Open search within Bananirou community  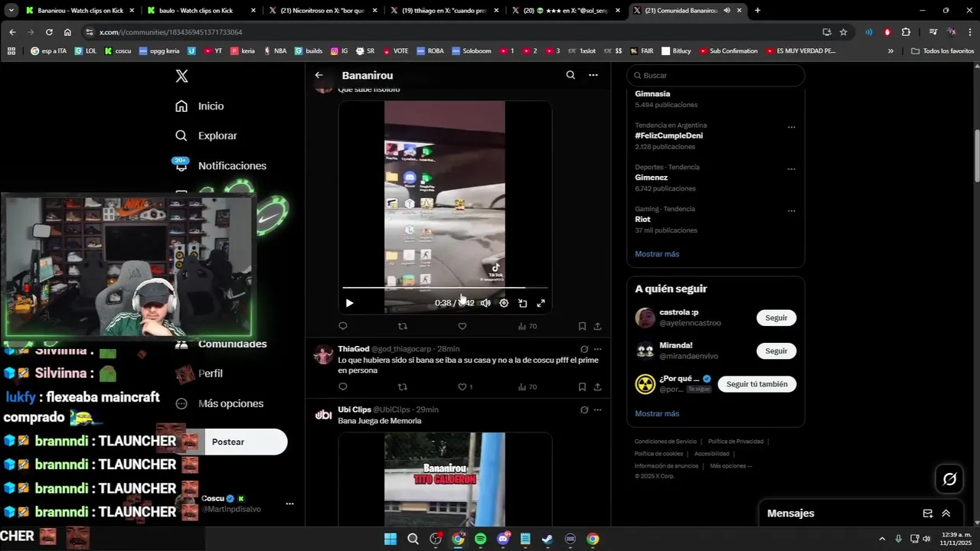[x=570, y=75]
